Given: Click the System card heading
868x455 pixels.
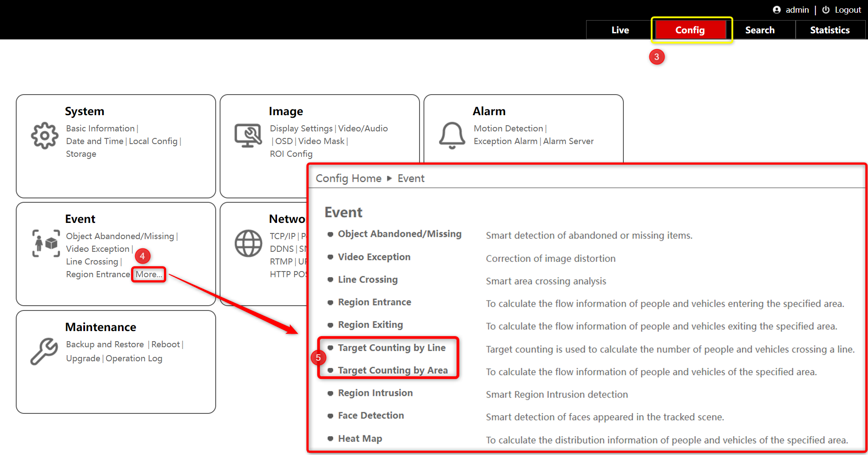Looking at the screenshot, I should coord(85,111).
